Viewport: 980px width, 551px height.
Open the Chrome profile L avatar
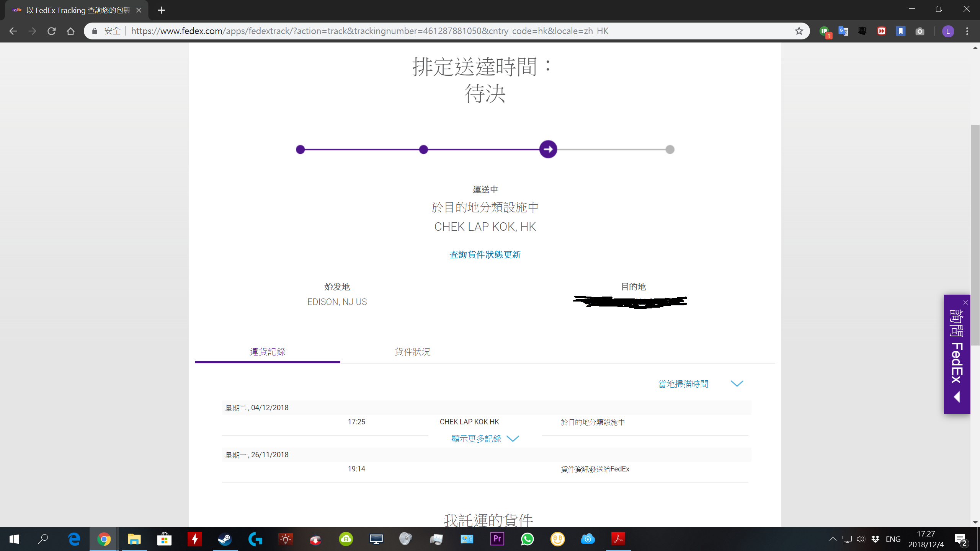pyautogui.click(x=948, y=31)
